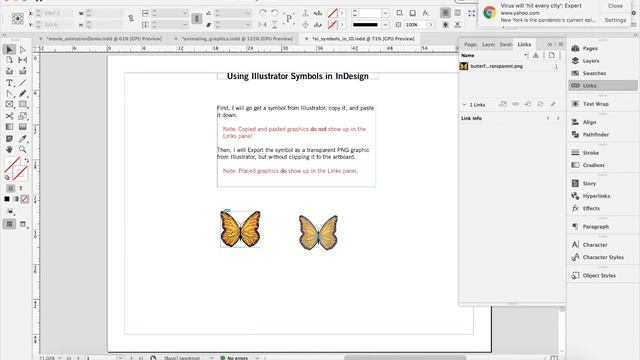640x360 pixels.
Task: Select the Zoom magnifier tool
Action: (23, 149)
